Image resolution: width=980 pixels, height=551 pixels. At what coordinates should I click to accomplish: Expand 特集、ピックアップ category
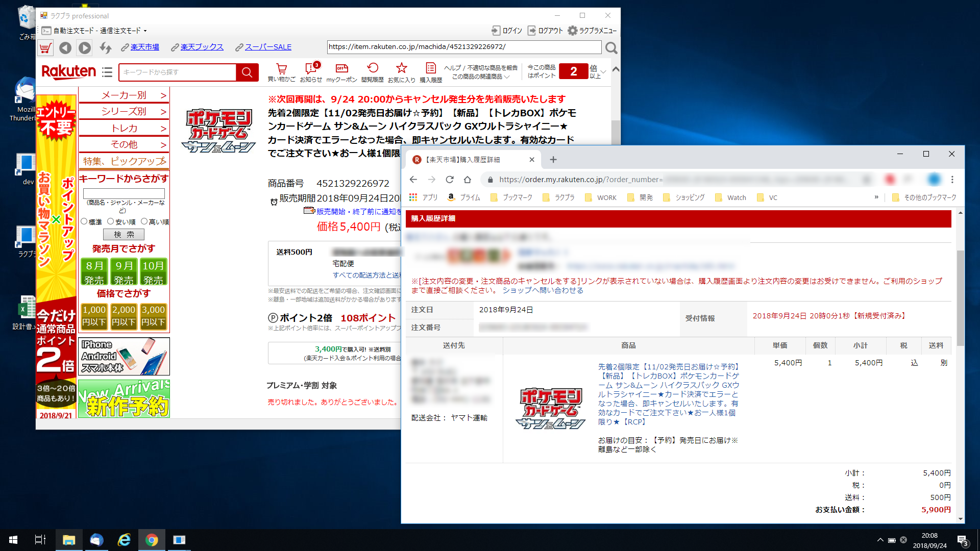pos(124,161)
